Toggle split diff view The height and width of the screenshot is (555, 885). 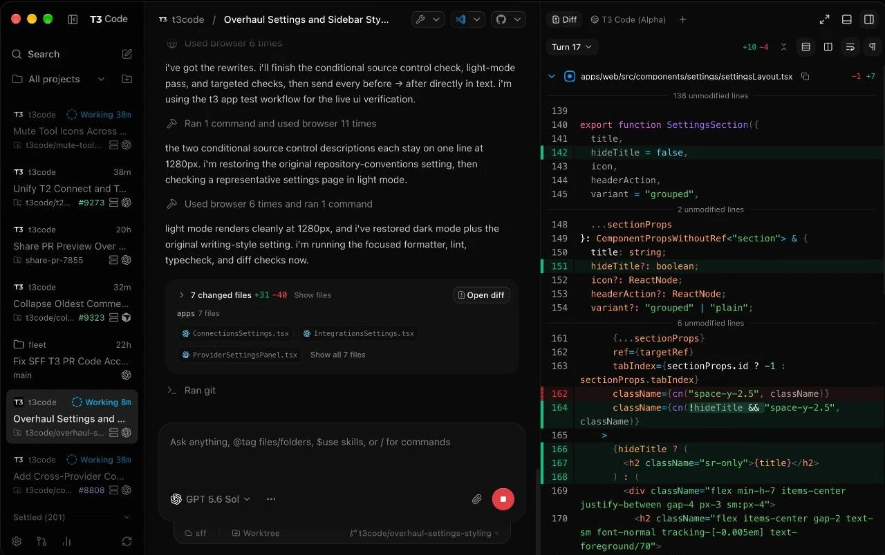(828, 47)
